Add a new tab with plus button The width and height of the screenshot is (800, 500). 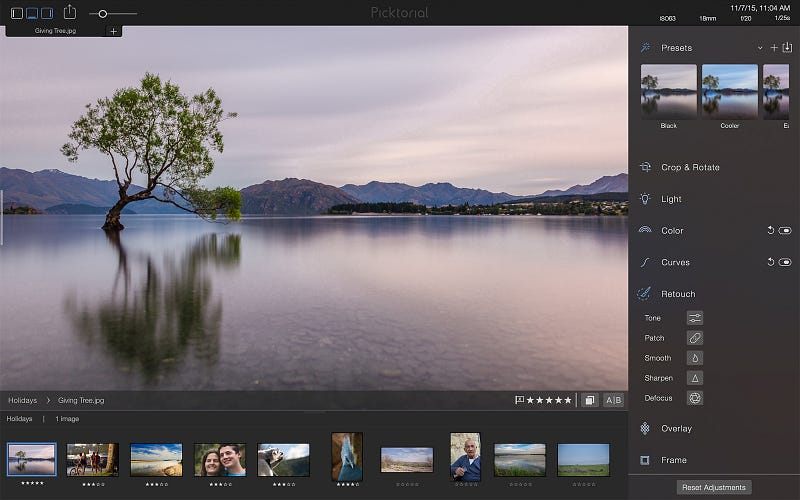coord(113,31)
